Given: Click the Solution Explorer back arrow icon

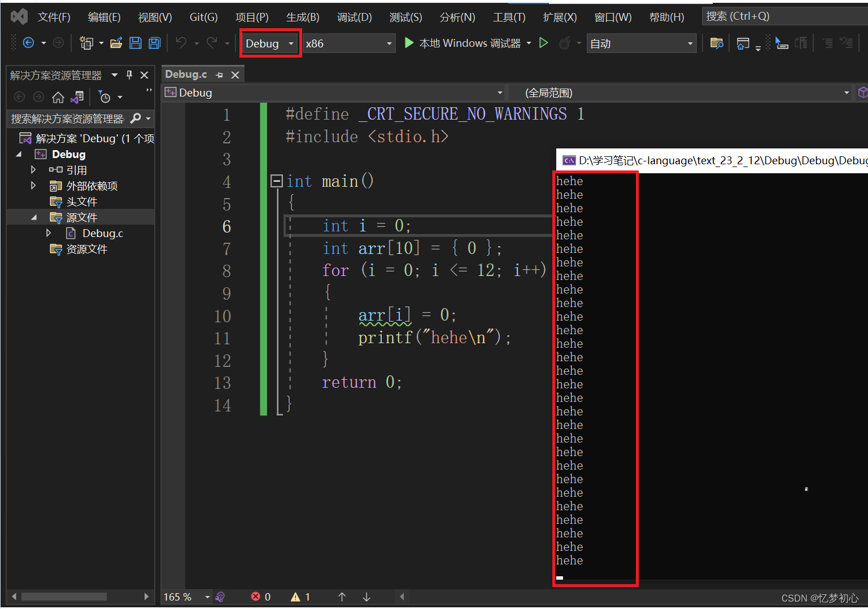Looking at the screenshot, I should [19, 97].
